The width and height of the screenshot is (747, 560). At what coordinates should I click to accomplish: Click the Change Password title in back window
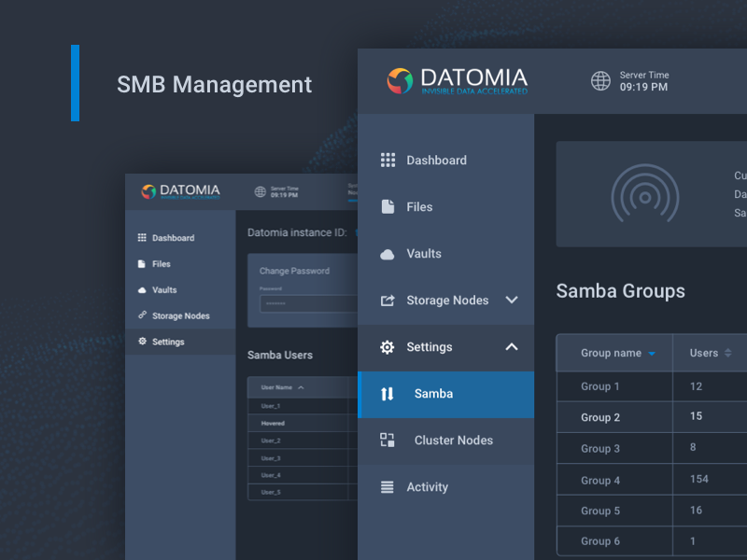pyautogui.click(x=294, y=271)
